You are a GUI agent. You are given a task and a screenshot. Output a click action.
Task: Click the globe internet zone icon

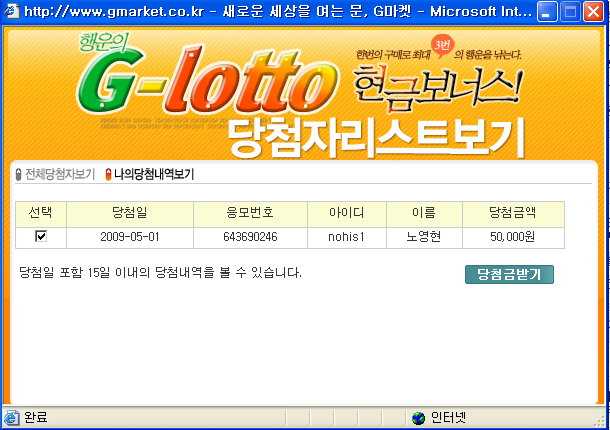point(418,418)
